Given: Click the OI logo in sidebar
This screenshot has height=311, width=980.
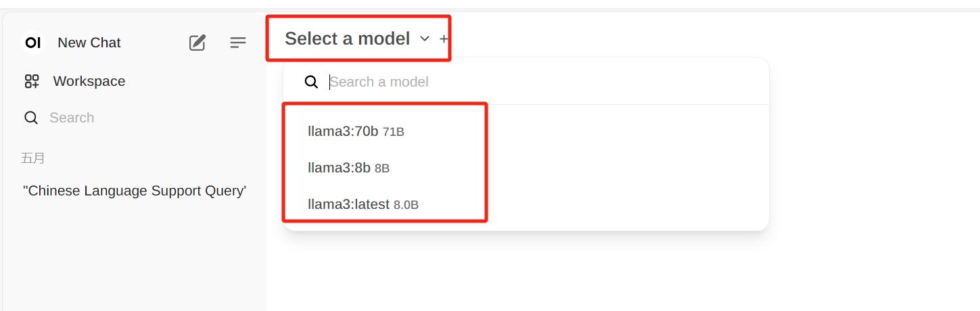Looking at the screenshot, I should [x=32, y=43].
